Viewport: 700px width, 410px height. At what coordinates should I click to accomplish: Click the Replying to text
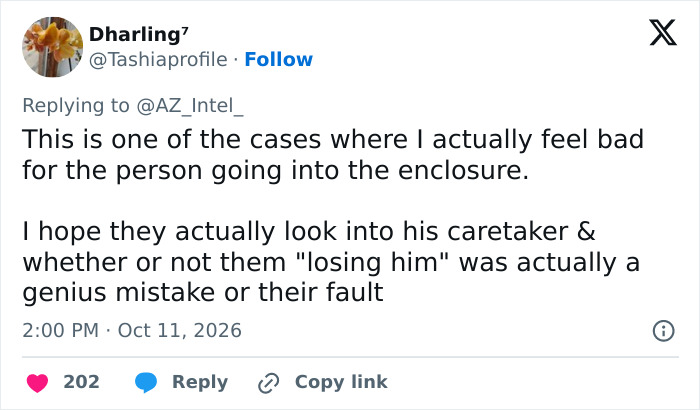click(76, 106)
